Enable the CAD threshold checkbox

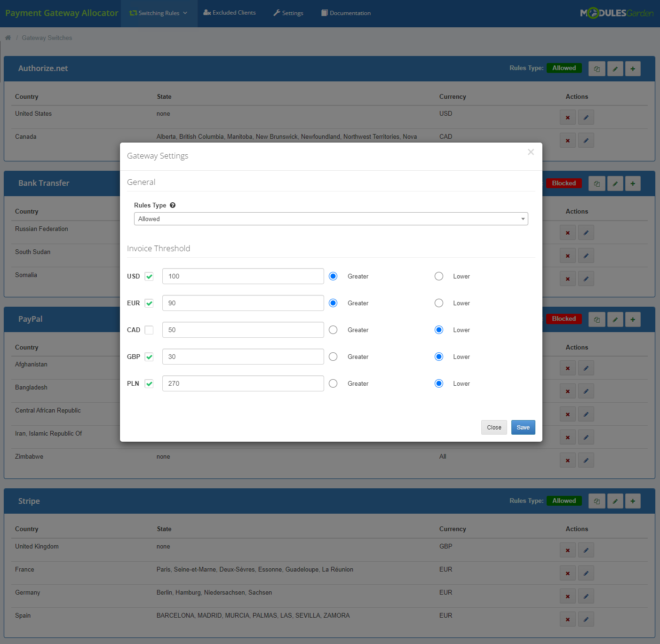[x=149, y=330]
